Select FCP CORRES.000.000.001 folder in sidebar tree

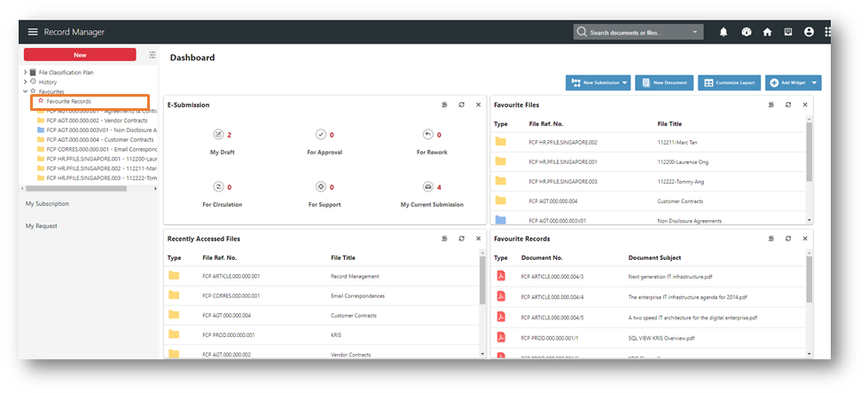[x=97, y=149]
